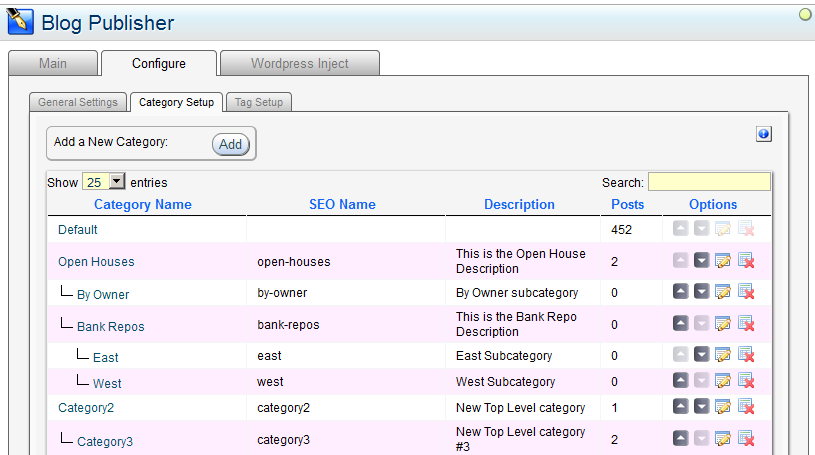Image resolution: width=815 pixels, height=455 pixels.
Task: Click the bank-repos SEO name cell
Action: [288, 325]
